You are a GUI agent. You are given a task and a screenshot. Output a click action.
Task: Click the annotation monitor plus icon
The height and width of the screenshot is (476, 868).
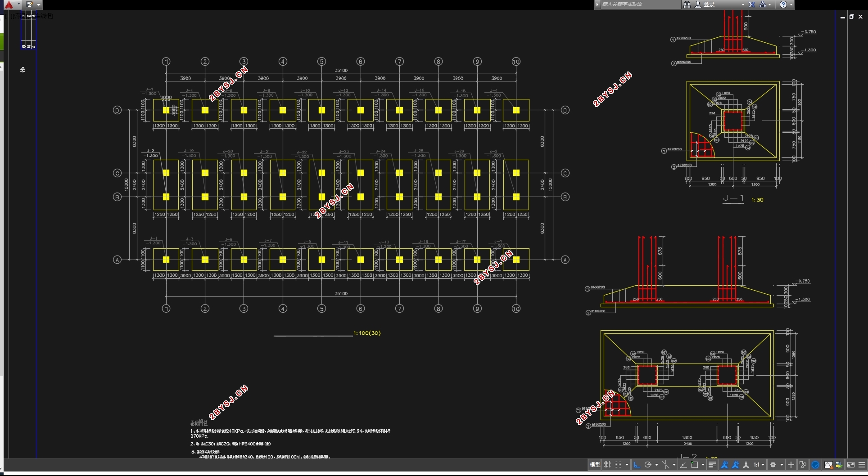point(791,465)
